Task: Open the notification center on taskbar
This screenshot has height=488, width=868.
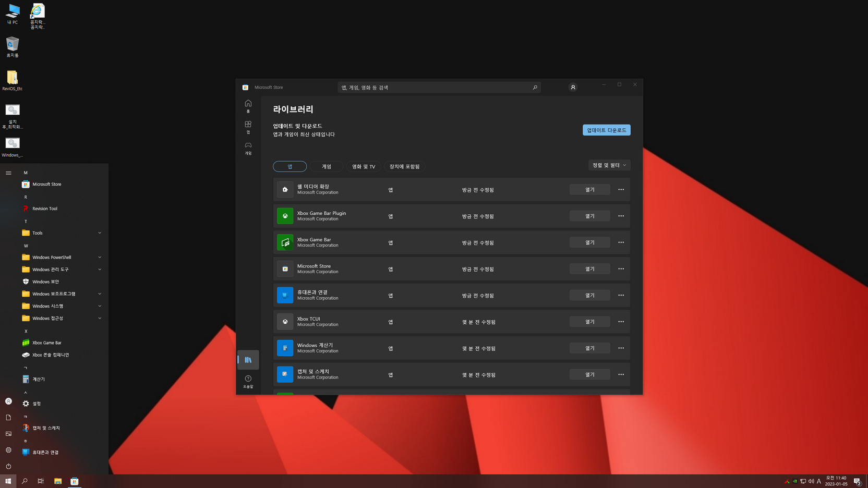Action: click(857, 481)
